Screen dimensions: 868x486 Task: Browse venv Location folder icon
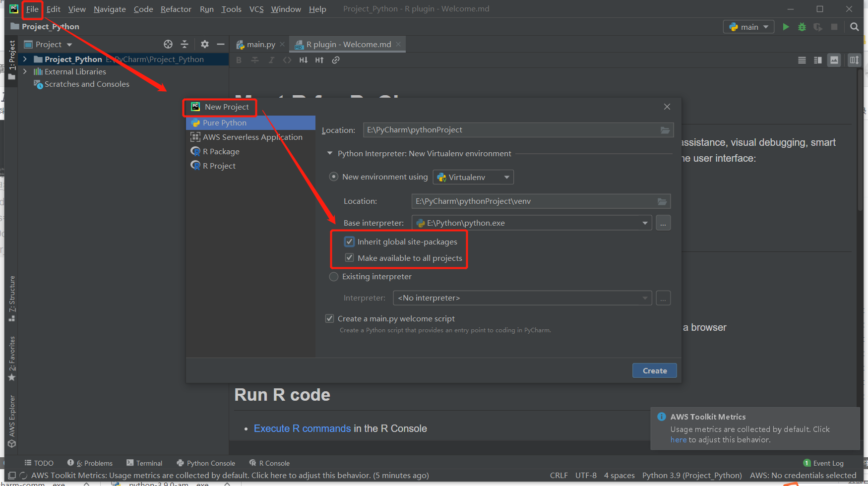click(x=662, y=201)
